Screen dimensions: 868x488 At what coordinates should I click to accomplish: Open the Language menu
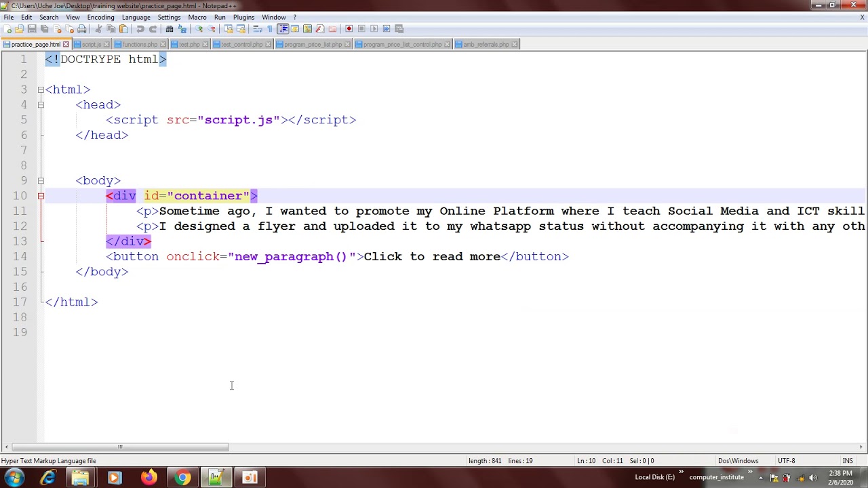(x=136, y=17)
